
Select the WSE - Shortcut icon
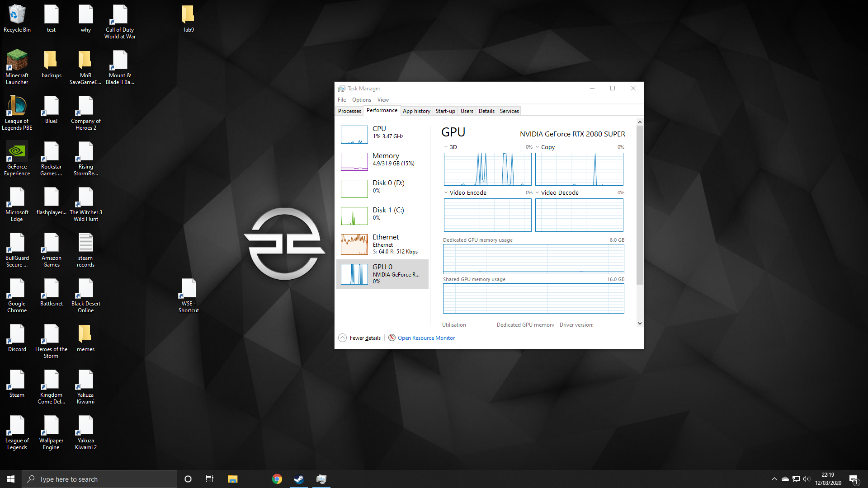point(189,296)
